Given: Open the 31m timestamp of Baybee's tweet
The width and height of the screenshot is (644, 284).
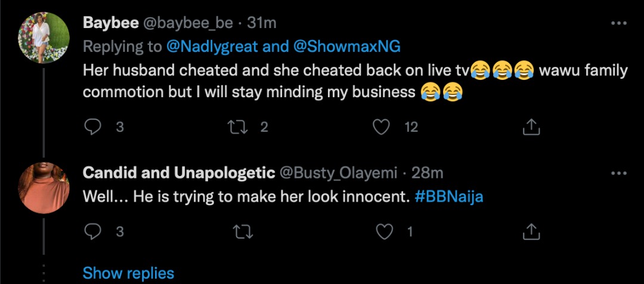Looking at the screenshot, I should click(262, 23).
